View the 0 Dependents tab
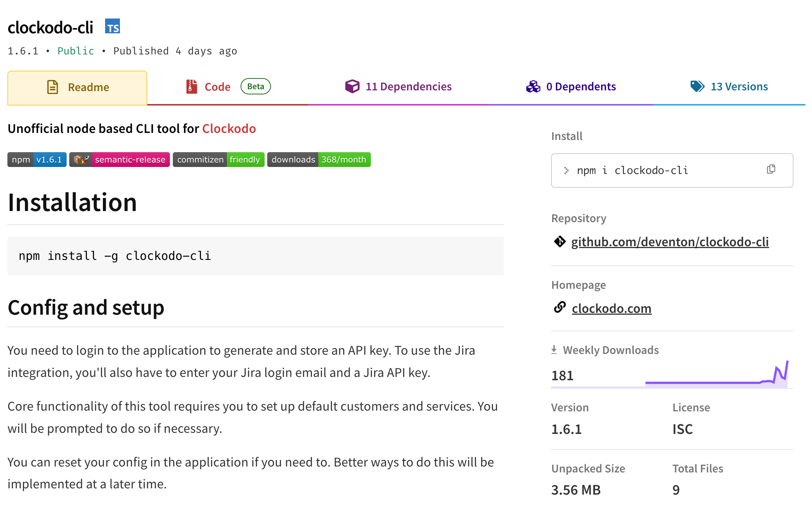Viewport: 812px width, 505px height. click(571, 87)
